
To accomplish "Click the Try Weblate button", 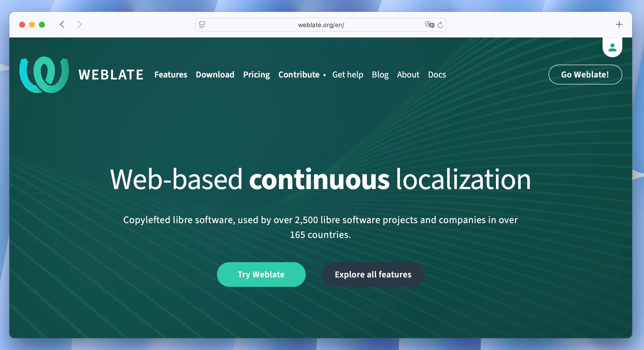I will (261, 275).
